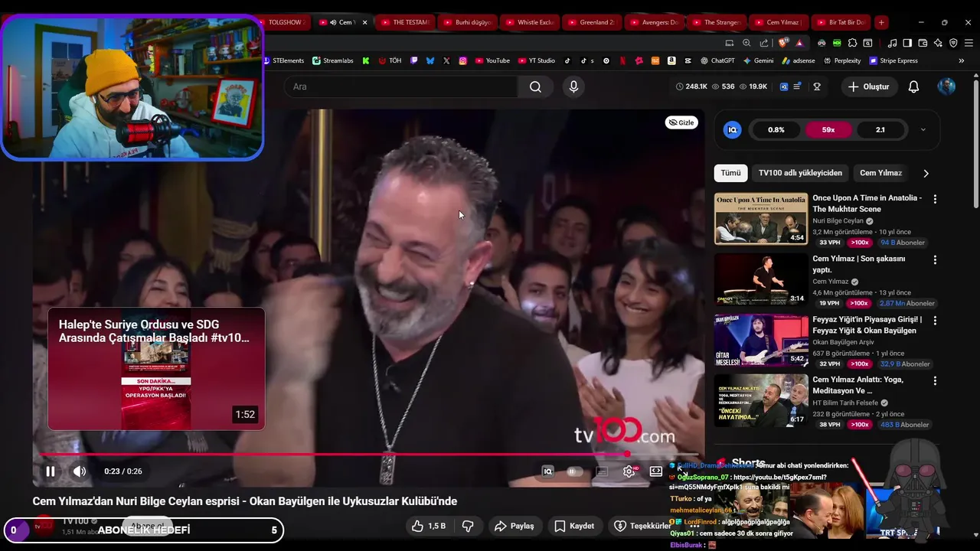Click the 0.8% stat pill
This screenshot has width=980, height=551.
click(x=776, y=130)
